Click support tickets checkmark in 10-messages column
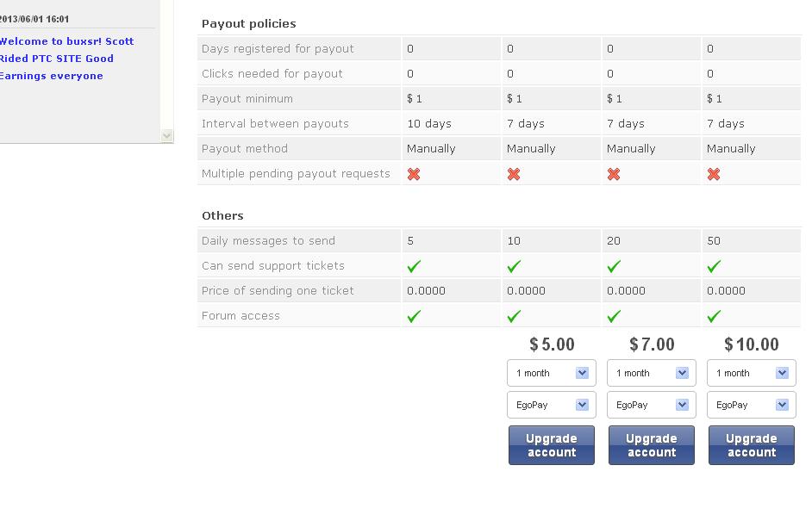 pos(514,266)
